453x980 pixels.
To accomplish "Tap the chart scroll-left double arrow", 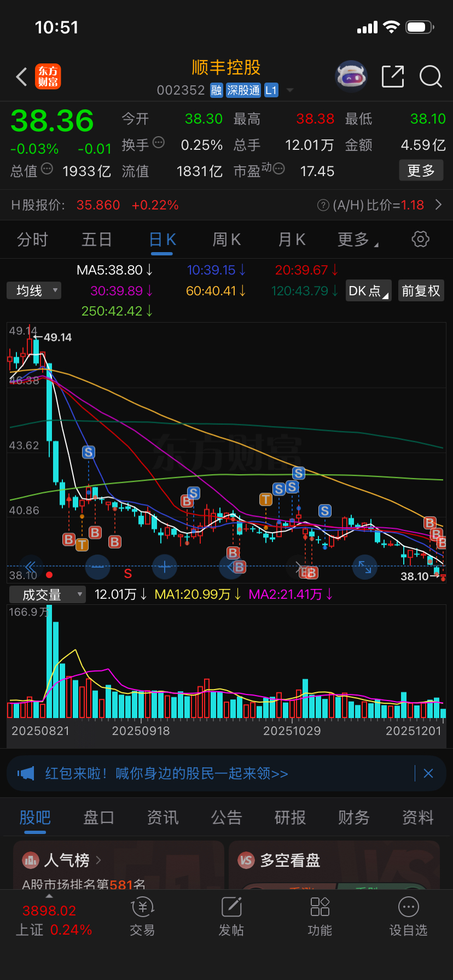I will 31,567.
